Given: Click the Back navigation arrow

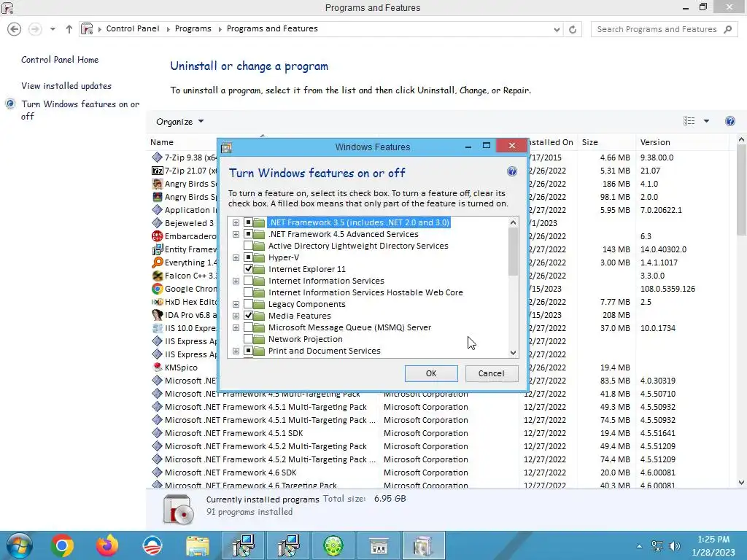Looking at the screenshot, I should 15,29.
